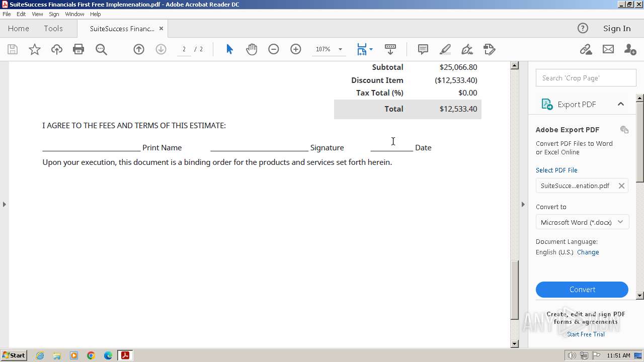Send file by email envelope icon
644x362 pixels.
tap(608, 49)
